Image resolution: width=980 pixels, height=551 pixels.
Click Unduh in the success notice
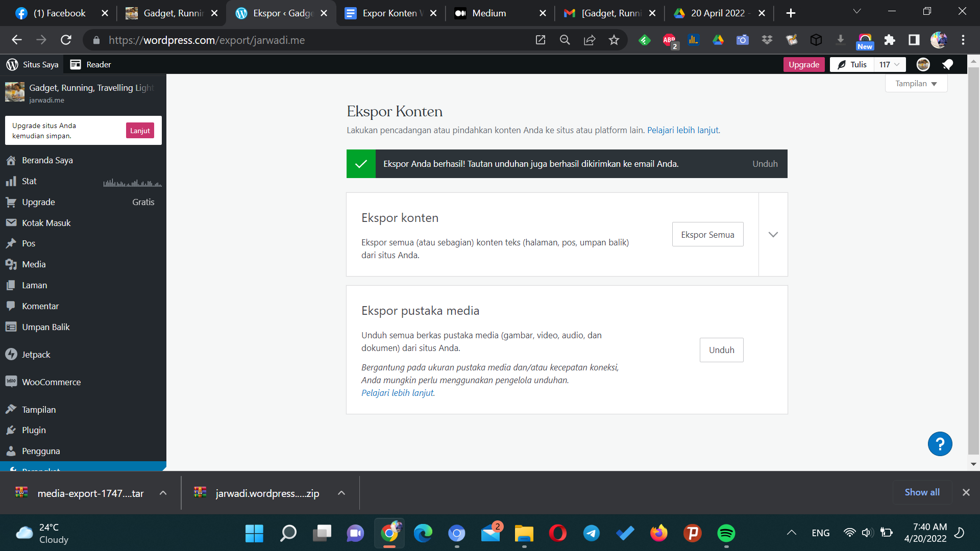(765, 164)
